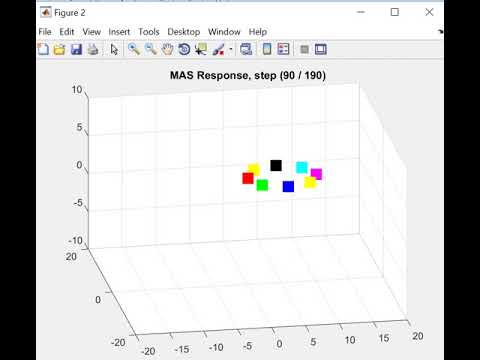
Task: Click the cyan square marker in plot
Action: (x=302, y=167)
